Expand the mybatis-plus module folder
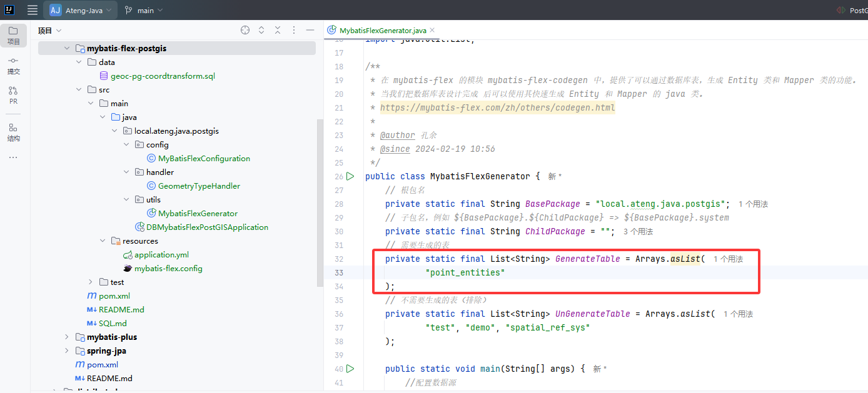 pyautogui.click(x=67, y=337)
